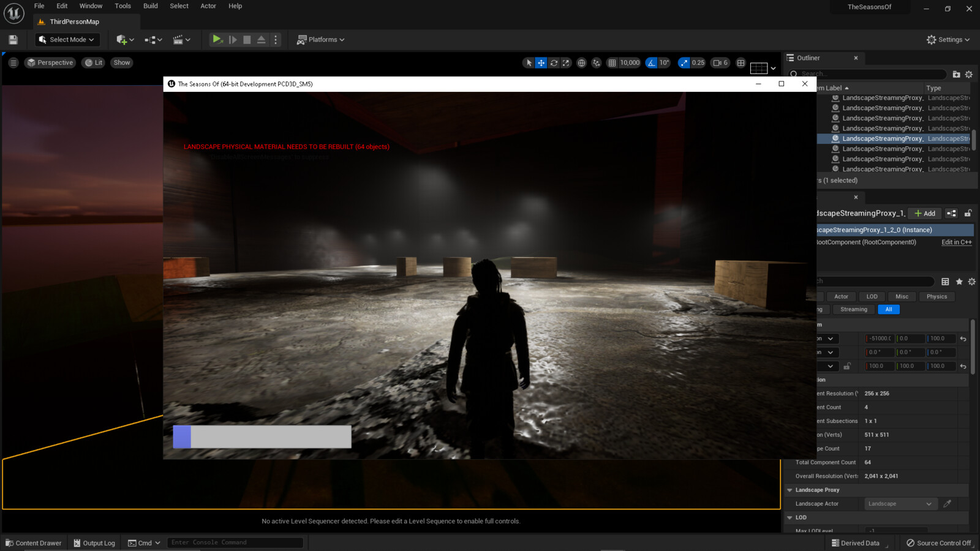The height and width of the screenshot is (551, 980).
Task: Toggle scale snapping icon
Action: 684,62
